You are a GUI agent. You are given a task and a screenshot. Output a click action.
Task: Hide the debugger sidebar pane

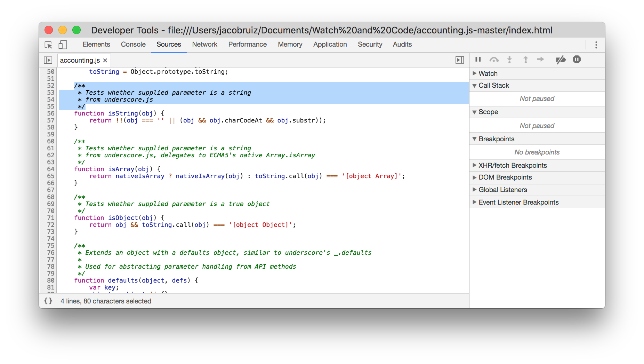460,60
